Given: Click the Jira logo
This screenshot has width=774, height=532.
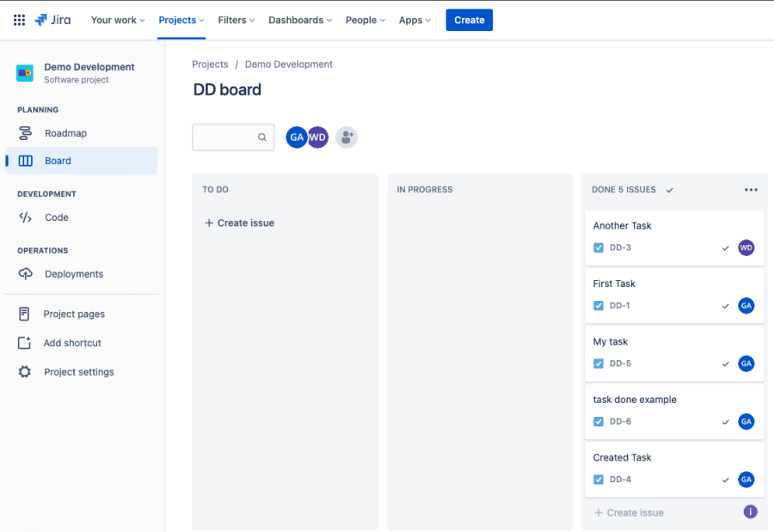Looking at the screenshot, I should pyautogui.click(x=52, y=20).
